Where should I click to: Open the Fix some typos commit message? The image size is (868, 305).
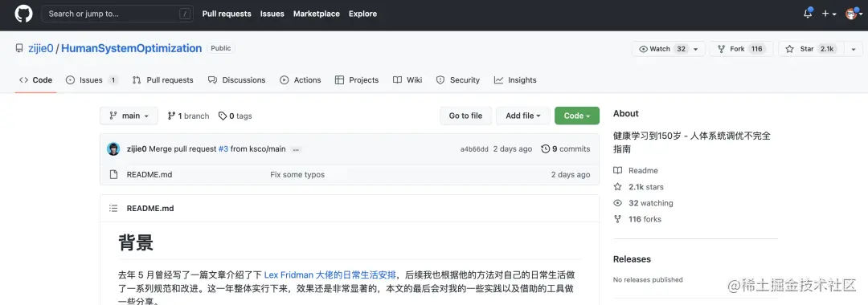pyautogui.click(x=297, y=175)
